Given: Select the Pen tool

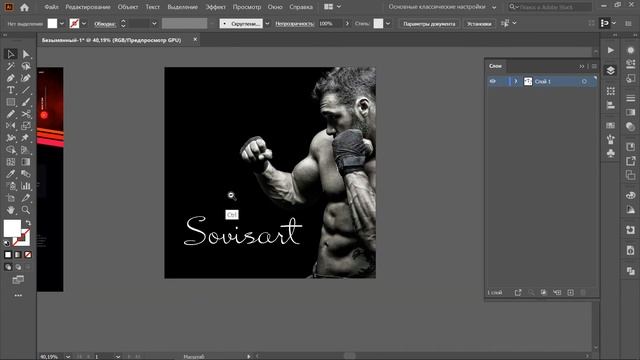Looking at the screenshot, I should (11, 78).
